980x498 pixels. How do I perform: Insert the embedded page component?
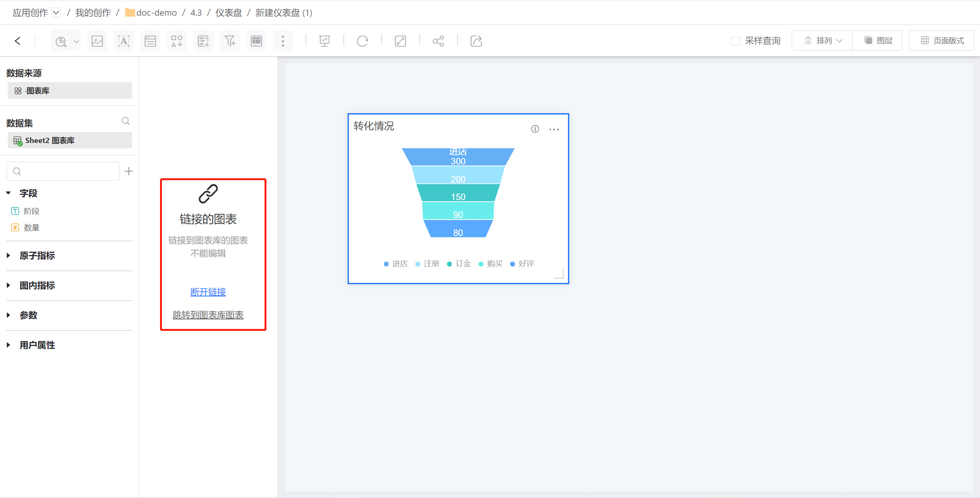click(256, 41)
